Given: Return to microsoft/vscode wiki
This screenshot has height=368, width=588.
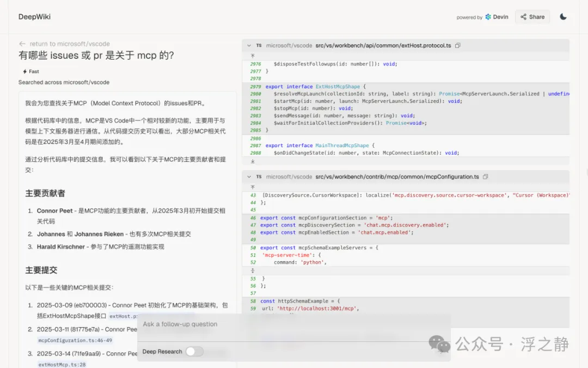Looking at the screenshot, I should pos(64,44).
